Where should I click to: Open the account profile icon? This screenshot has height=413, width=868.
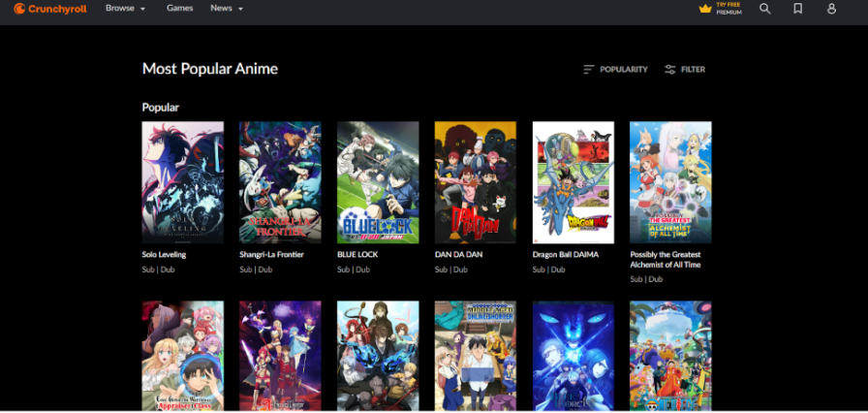click(831, 9)
